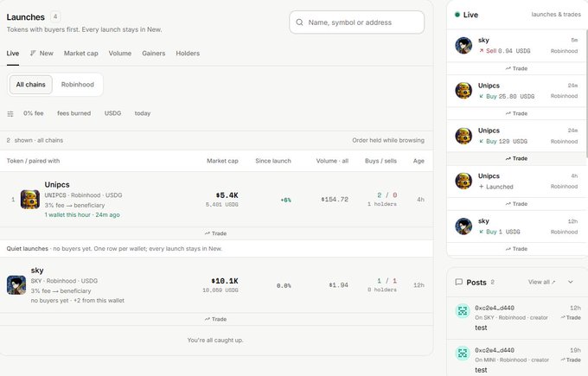The height and width of the screenshot is (376, 588).
Task: Toggle the today filter
Action: pyautogui.click(x=143, y=113)
